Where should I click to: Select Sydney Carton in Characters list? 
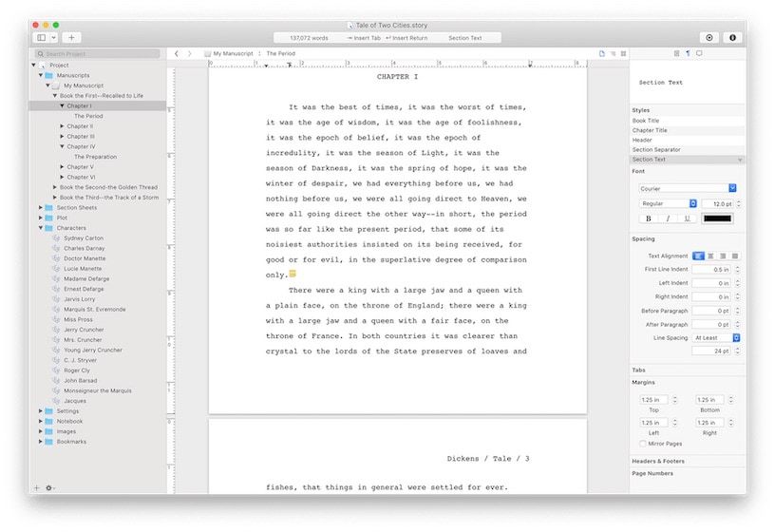[84, 238]
